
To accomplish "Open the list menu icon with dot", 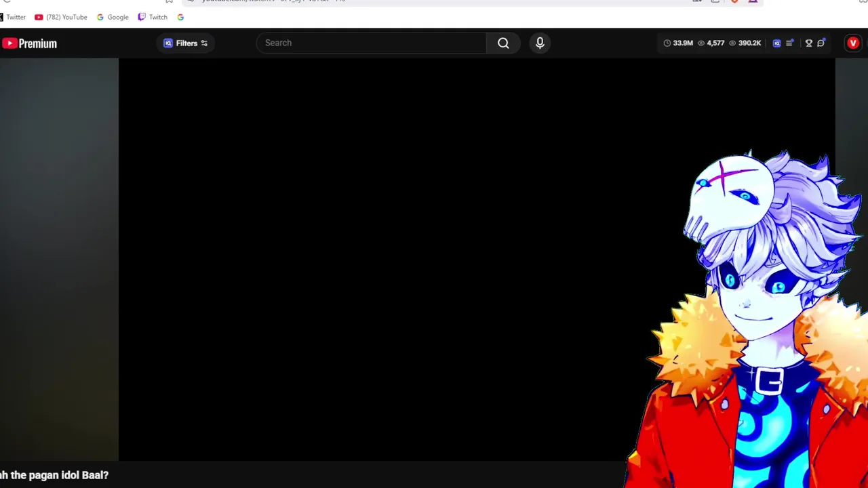I will point(789,43).
